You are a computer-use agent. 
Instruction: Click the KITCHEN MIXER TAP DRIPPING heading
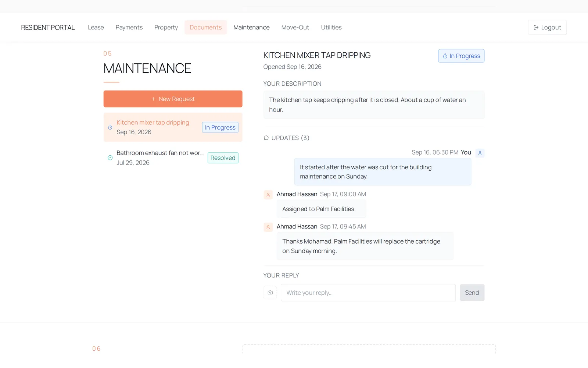317,55
